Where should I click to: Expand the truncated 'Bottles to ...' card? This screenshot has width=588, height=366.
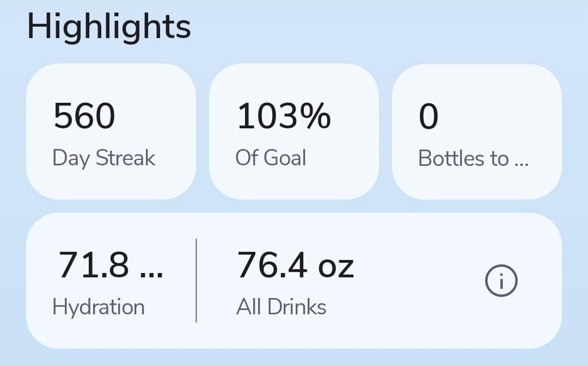(x=476, y=132)
